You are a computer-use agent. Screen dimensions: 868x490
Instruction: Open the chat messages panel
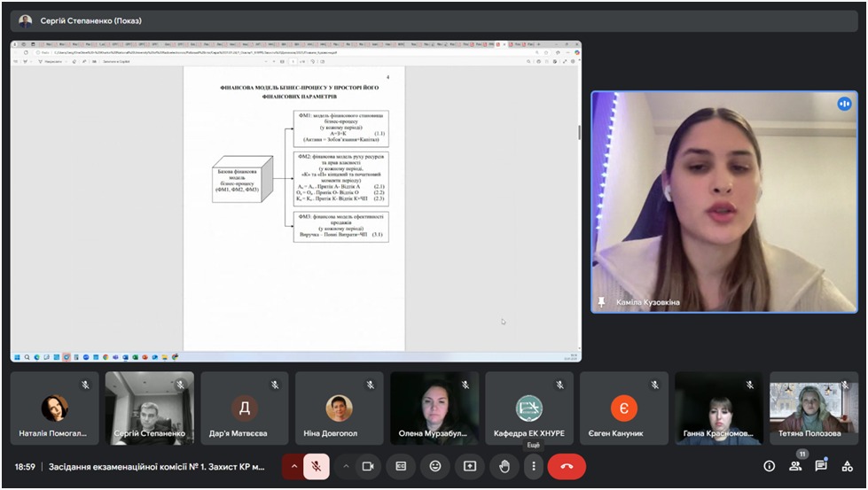pos(821,466)
